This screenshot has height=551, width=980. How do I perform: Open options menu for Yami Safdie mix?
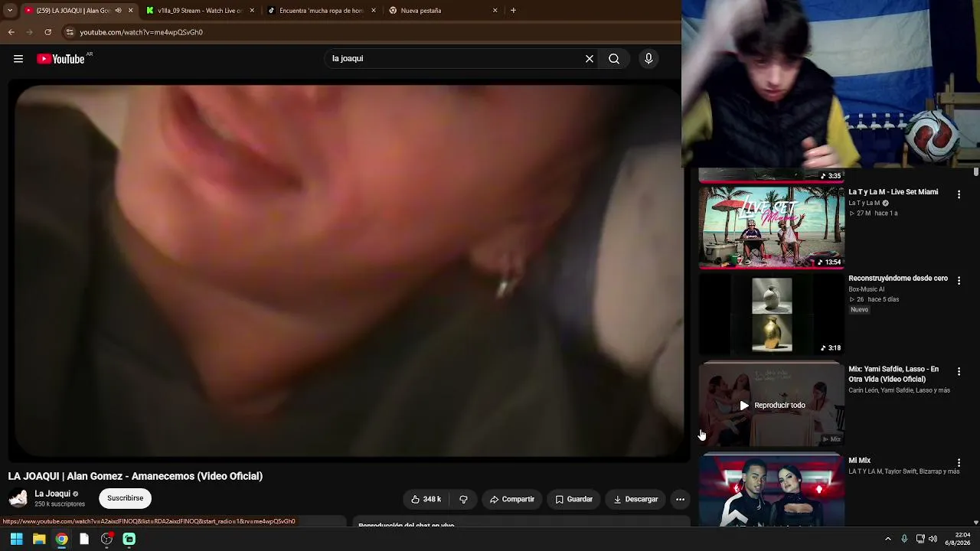click(x=959, y=372)
